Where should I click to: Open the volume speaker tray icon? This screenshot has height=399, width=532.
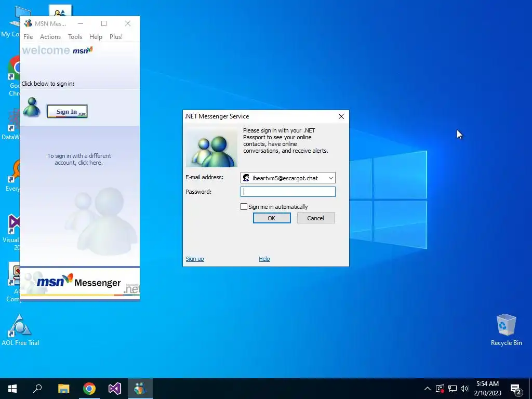[464, 389]
